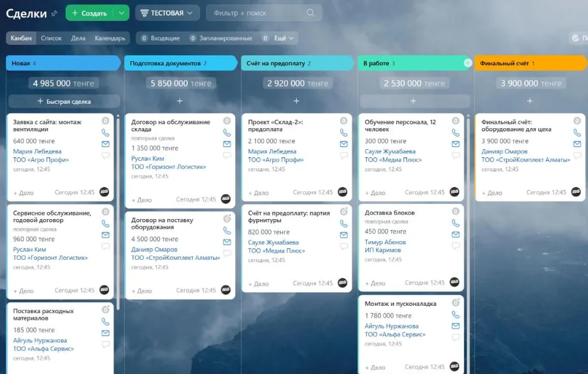Add a deal in Финальный счёт column
Viewport: 588px width, 374px height.
[530, 101]
